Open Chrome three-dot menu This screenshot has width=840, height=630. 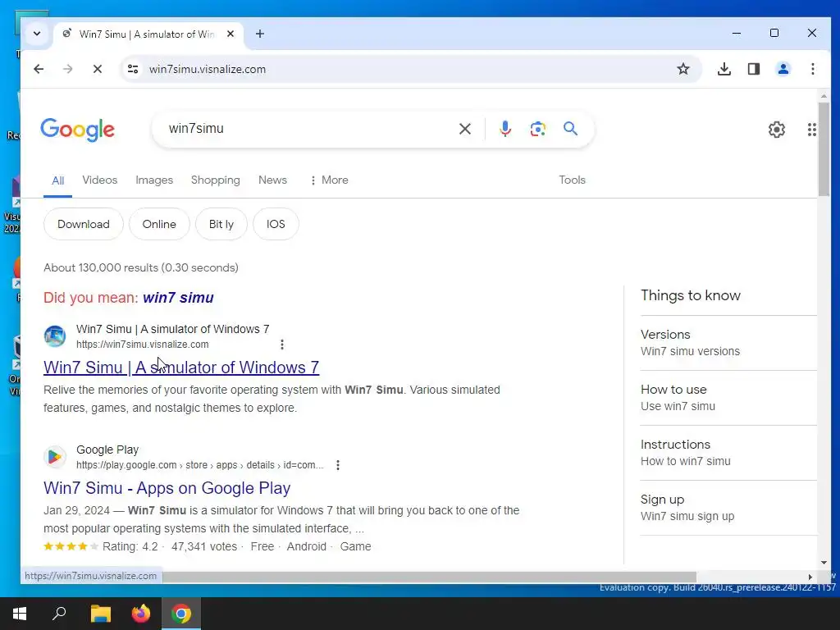pos(813,69)
